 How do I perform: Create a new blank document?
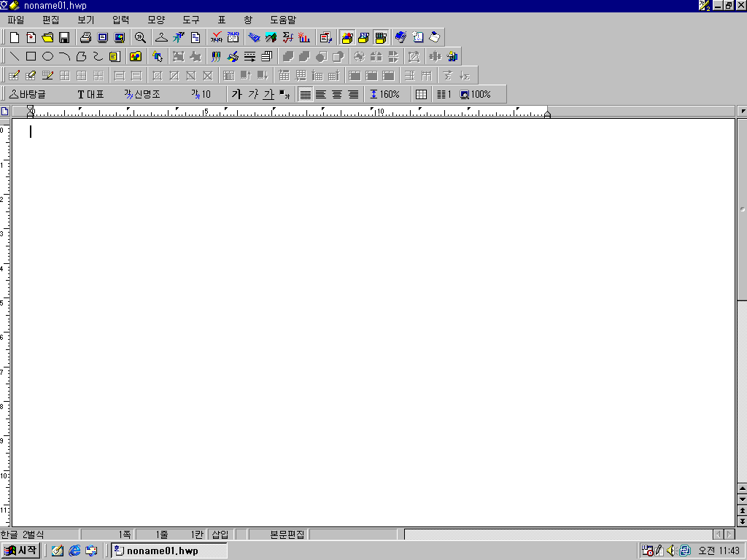tap(15, 38)
